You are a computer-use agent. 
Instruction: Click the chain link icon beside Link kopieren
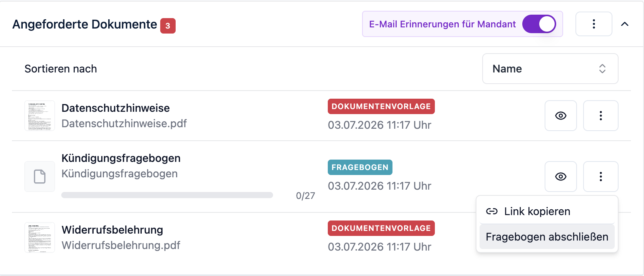(x=492, y=211)
